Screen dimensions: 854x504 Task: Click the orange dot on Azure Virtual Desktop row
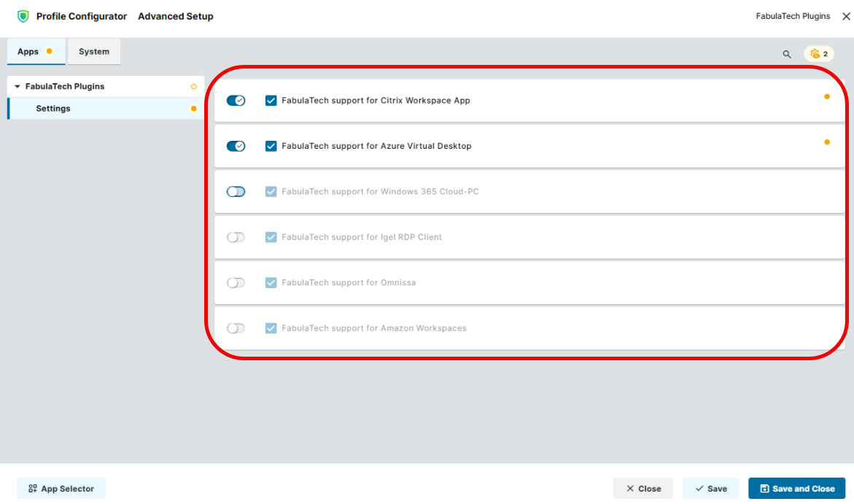pyautogui.click(x=826, y=142)
